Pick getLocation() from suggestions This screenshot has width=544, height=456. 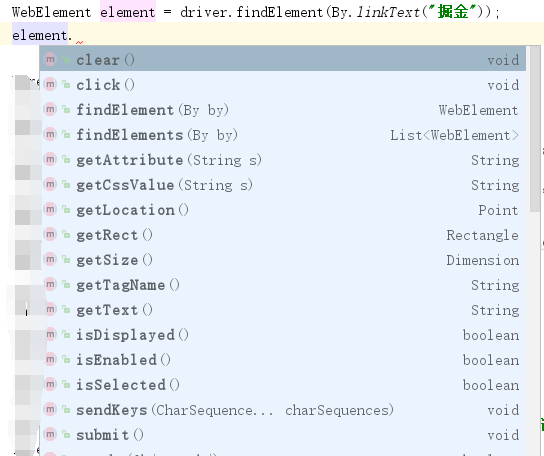(x=283, y=210)
